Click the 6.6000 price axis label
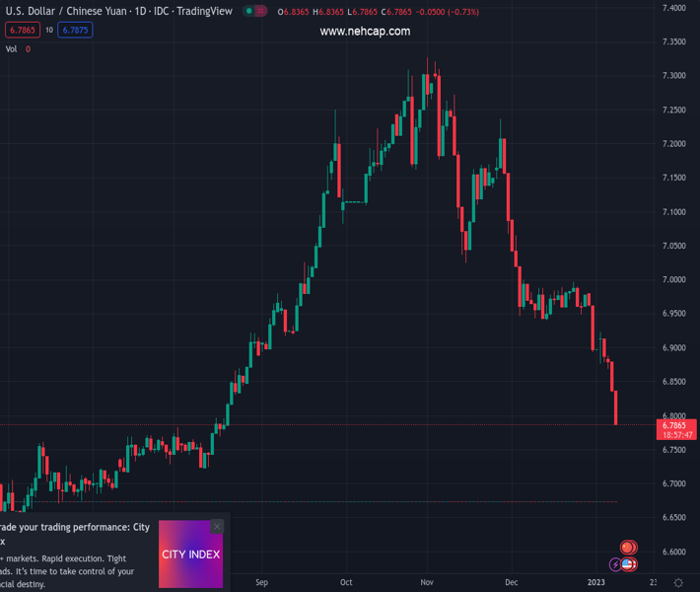Screen dimensions: 700x592 pos(674,552)
